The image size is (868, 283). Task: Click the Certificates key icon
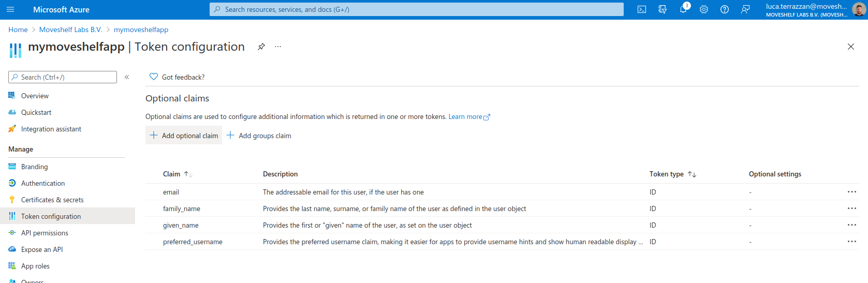(x=12, y=200)
